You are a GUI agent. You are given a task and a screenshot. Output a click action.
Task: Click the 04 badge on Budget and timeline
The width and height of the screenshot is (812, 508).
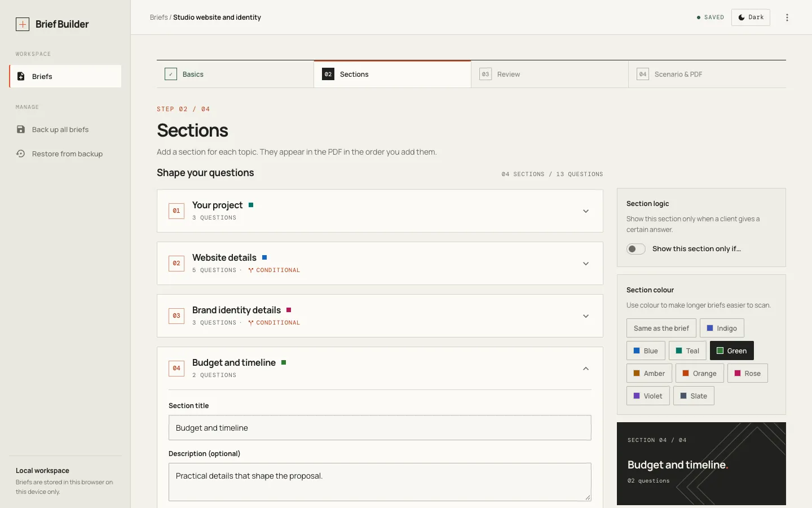point(176,368)
